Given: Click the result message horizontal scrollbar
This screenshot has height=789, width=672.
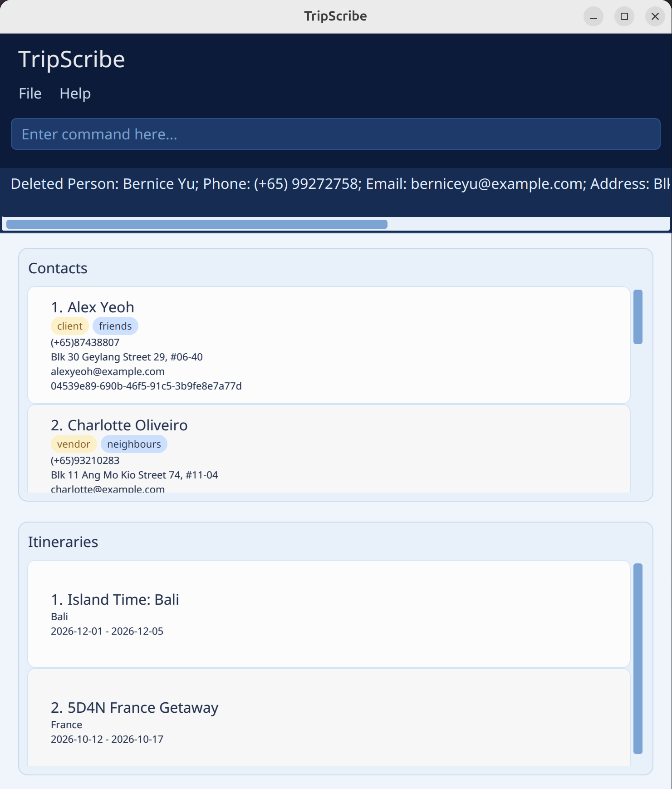Looking at the screenshot, I should (x=197, y=224).
